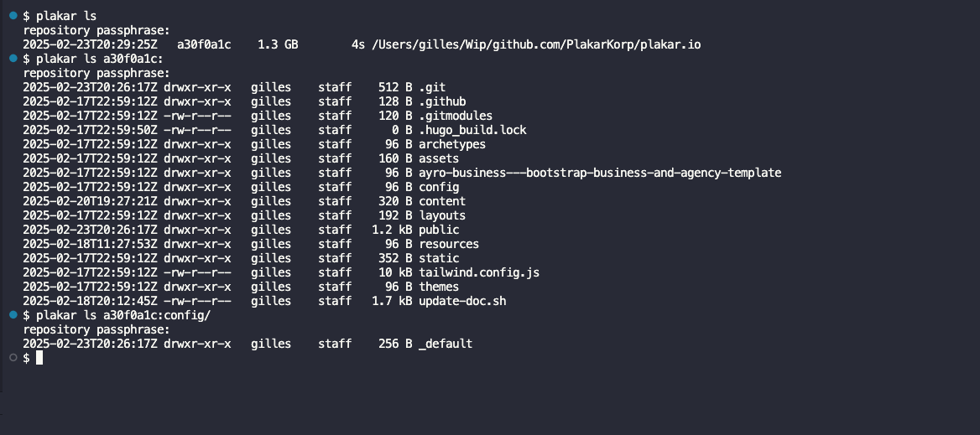Click the 'public' directory entry
The height and width of the screenshot is (435, 980).
point(439,230)
